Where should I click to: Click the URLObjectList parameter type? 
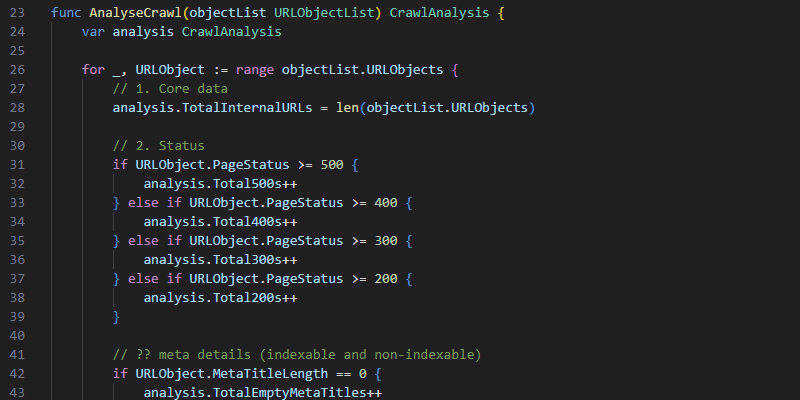point(324,13)
